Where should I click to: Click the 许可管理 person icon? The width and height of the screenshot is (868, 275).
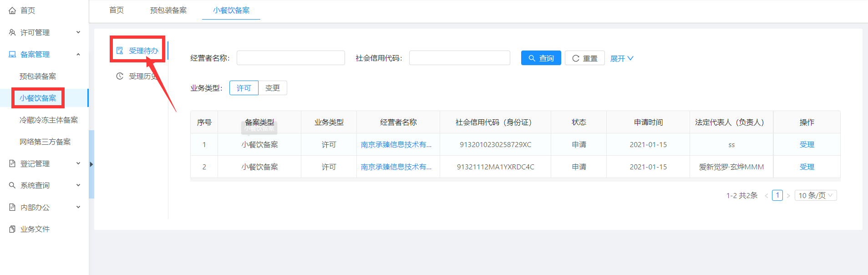pos(12,32)
